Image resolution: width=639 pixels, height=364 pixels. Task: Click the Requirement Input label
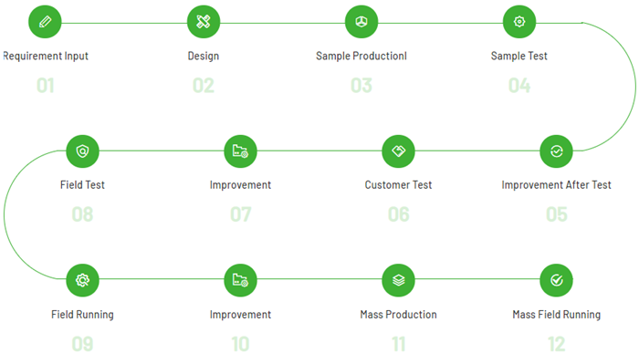tap(46, 56)
